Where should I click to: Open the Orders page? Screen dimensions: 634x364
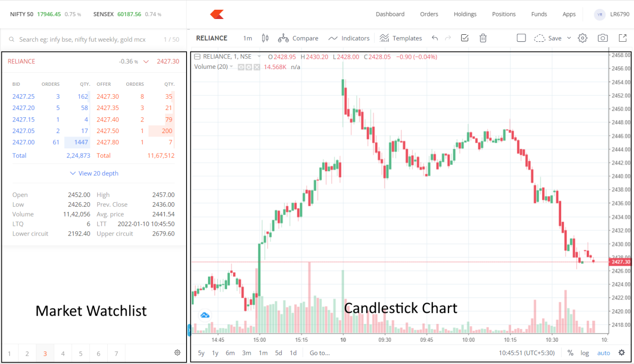point(429,14)
